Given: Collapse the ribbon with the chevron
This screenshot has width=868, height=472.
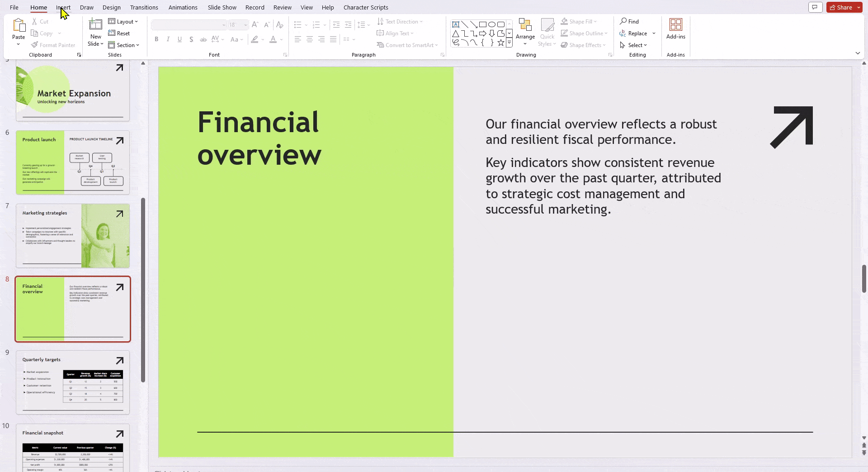Looking at the screenshot, I should click(858, 53).
